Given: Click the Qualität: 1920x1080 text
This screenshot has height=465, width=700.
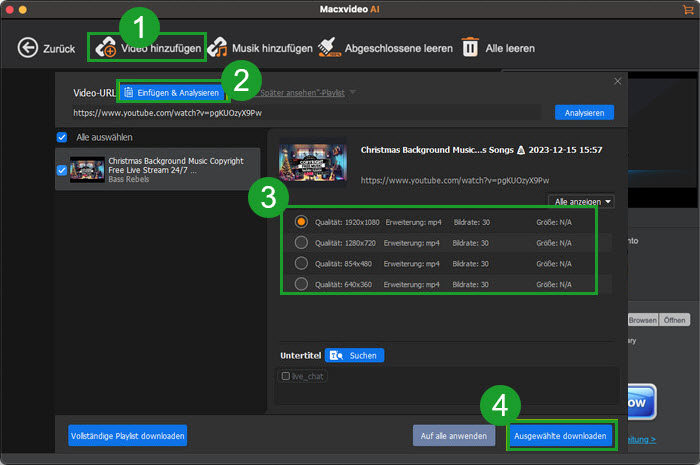Looking at the screenshot, I should (x=347, y=222).
